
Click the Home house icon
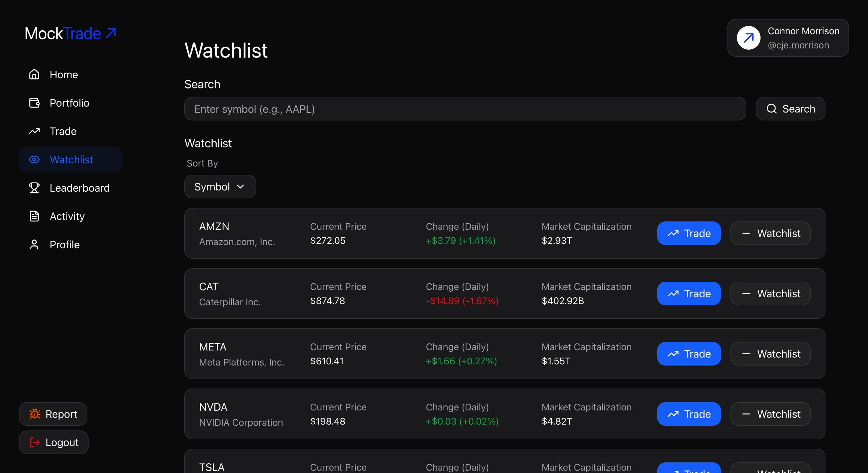pos(34,74)
